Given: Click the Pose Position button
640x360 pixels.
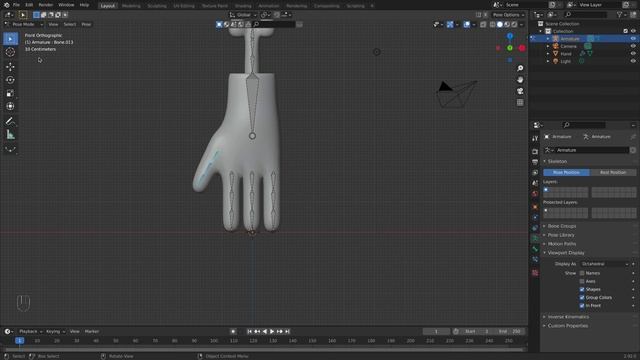Looking at the screenshot, I should pyautogui.click(x=566, y=172).
